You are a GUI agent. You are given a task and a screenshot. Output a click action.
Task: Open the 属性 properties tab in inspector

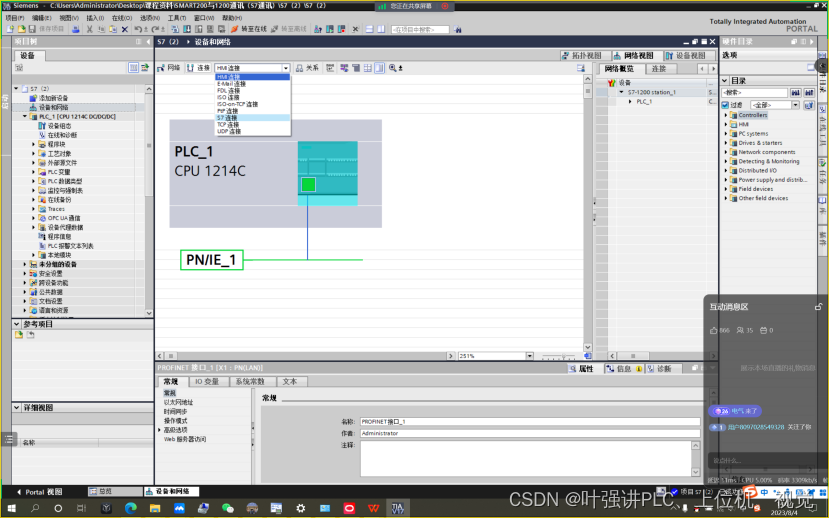click(x=582, y=369)
